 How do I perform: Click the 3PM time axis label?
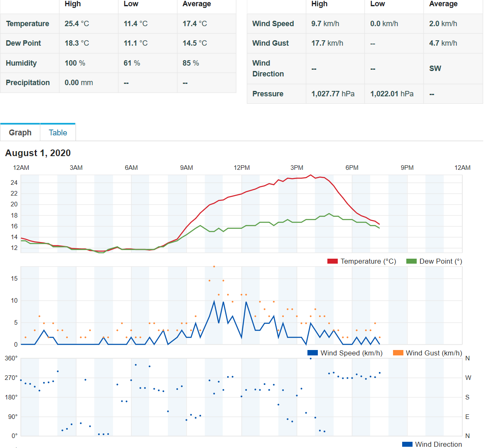297,168
